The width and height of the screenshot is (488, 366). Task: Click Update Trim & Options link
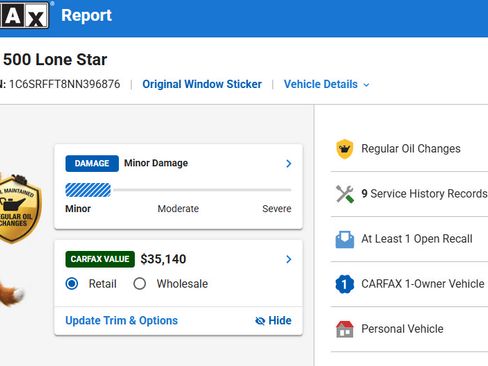[121, 320]
